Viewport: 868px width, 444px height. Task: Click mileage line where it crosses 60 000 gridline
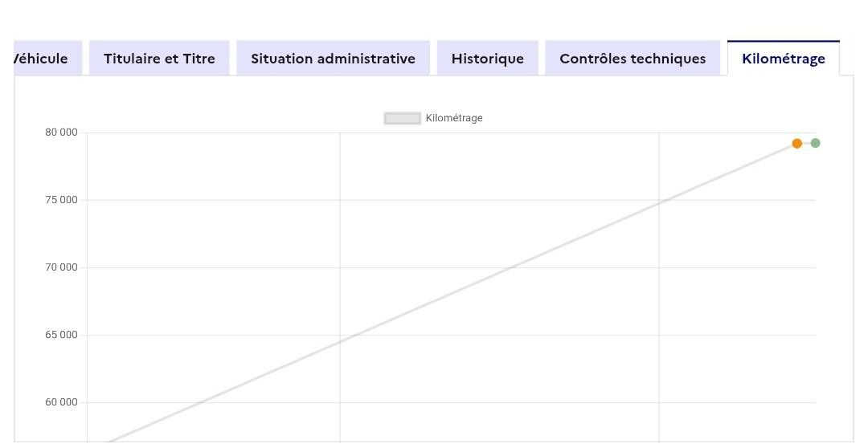click(x=198, y=402)
